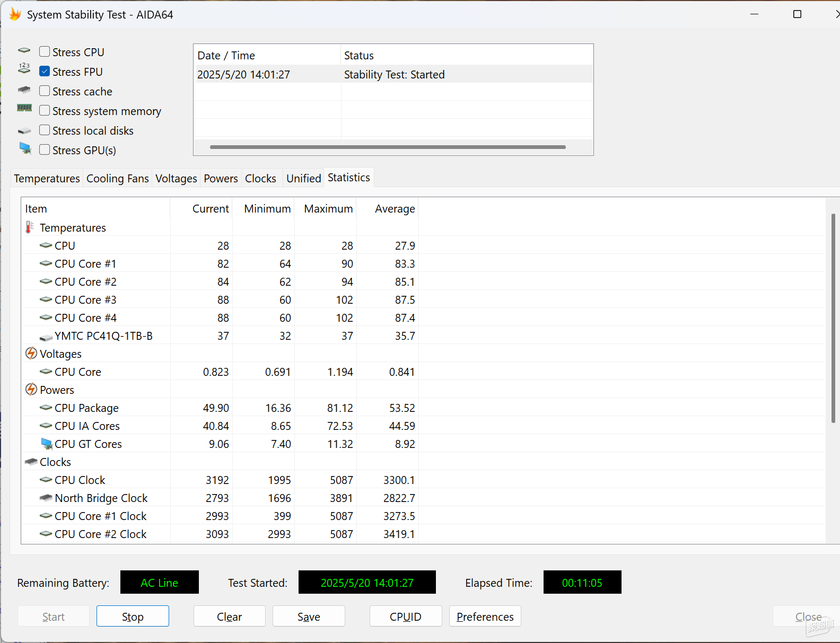Sort by the Current column header
Viewport: 840px width, 643px height.
tap(201, 208)
